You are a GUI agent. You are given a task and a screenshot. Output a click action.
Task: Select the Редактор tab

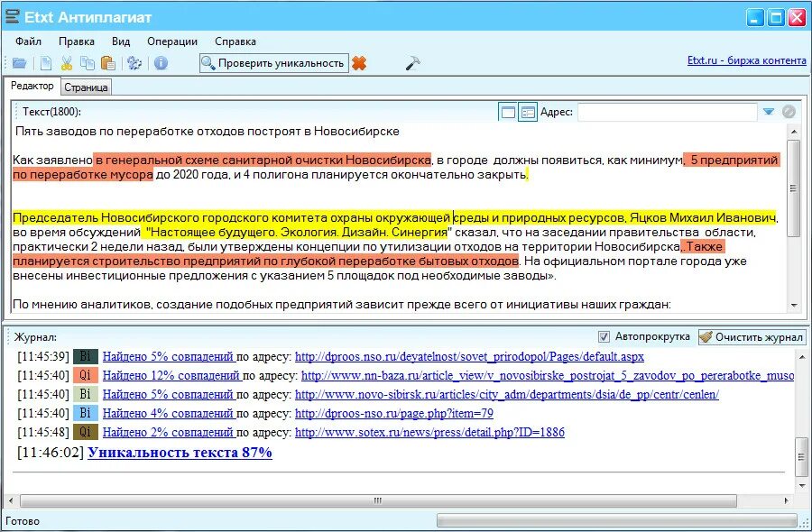tap(32, 86)
